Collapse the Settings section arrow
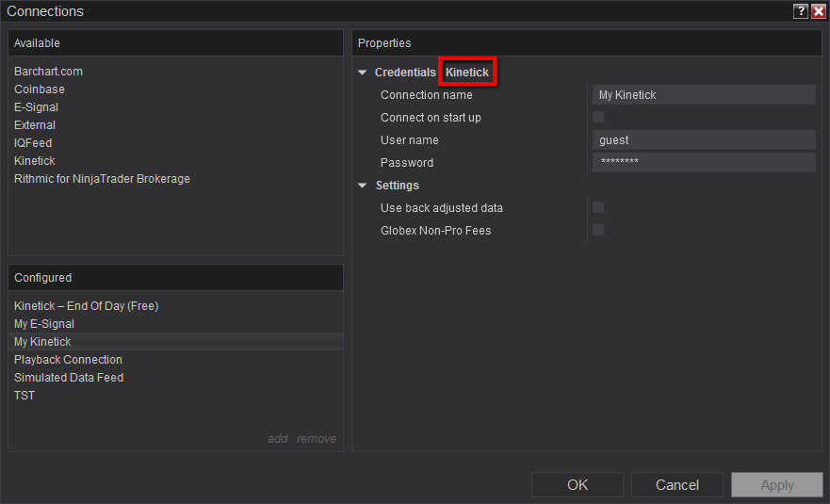 pyautogui.click(x=363, y=186)
